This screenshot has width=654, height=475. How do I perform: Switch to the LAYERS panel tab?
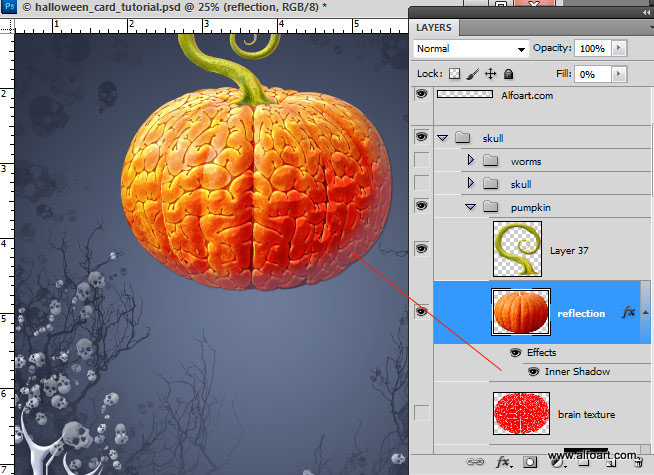pyautogui.click(x=434, y=28)
